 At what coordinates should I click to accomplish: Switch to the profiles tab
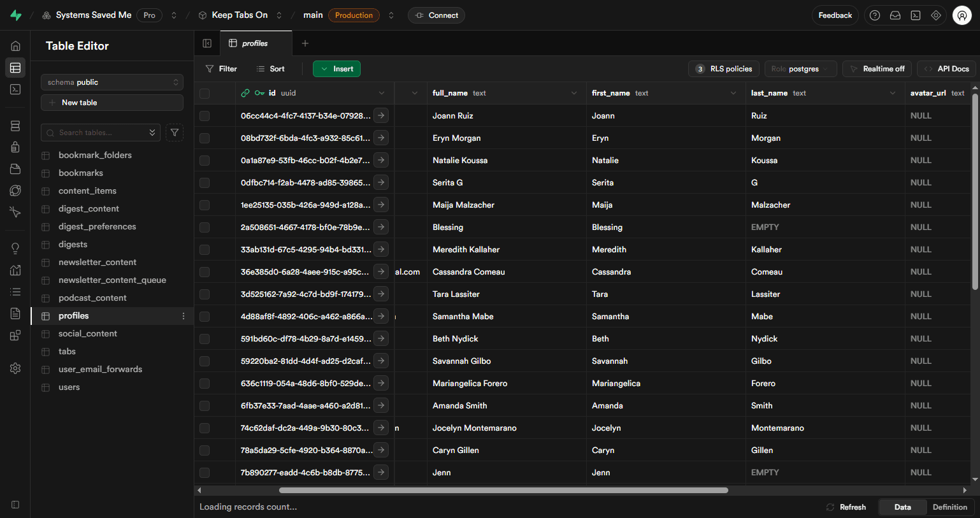coord(256,43)
